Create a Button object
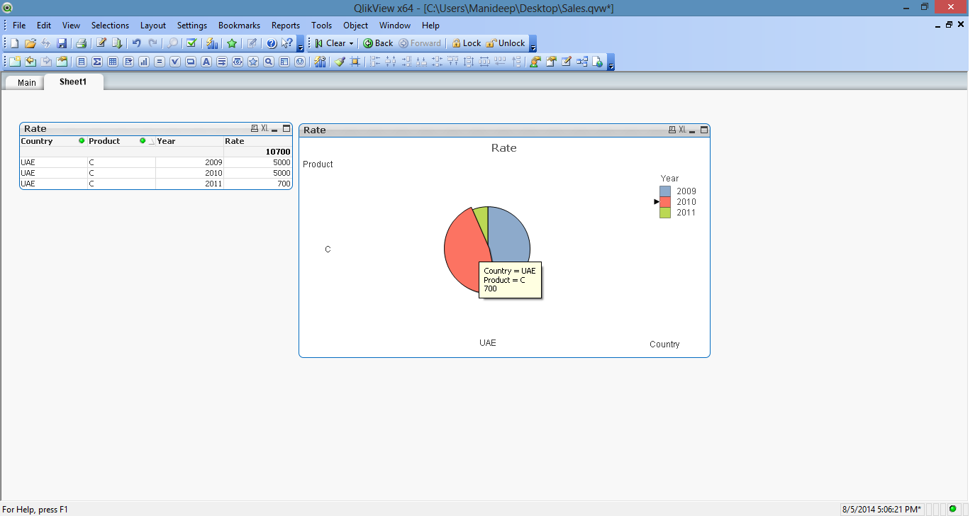 [191, 62]
